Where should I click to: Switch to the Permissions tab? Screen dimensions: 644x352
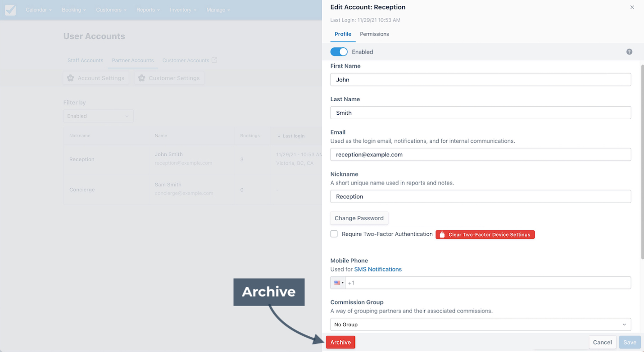[x=374, y=34]
